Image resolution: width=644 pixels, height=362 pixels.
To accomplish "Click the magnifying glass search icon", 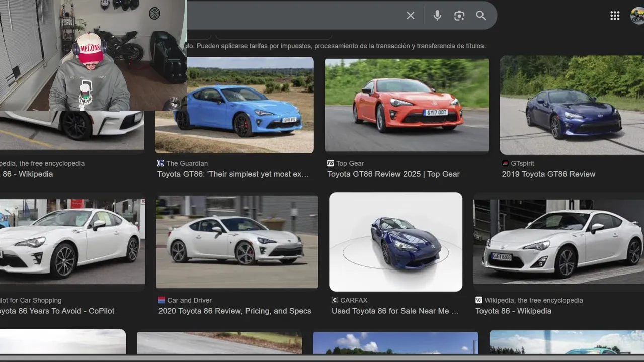I will pyautogui.click(x=481, y=16).
